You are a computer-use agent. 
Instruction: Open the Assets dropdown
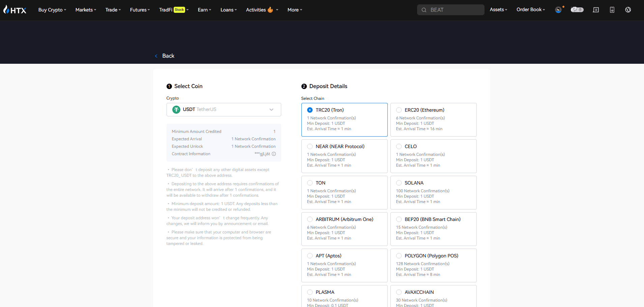(x=498, y=9)
